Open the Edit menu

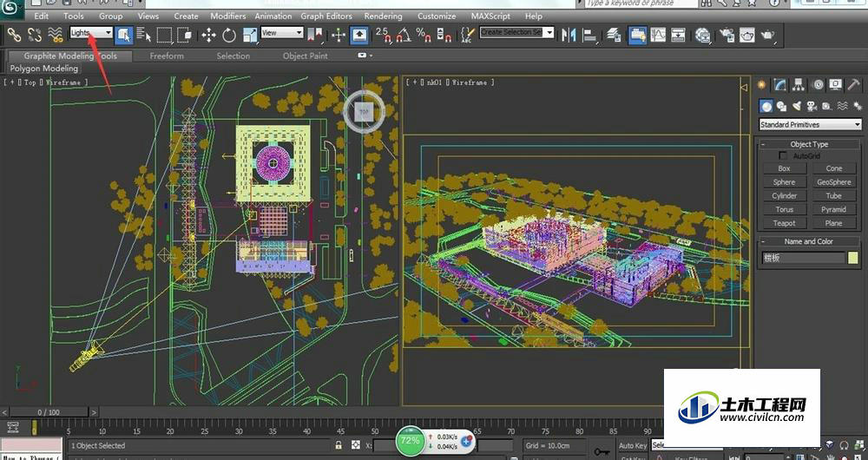click(42, 16)
